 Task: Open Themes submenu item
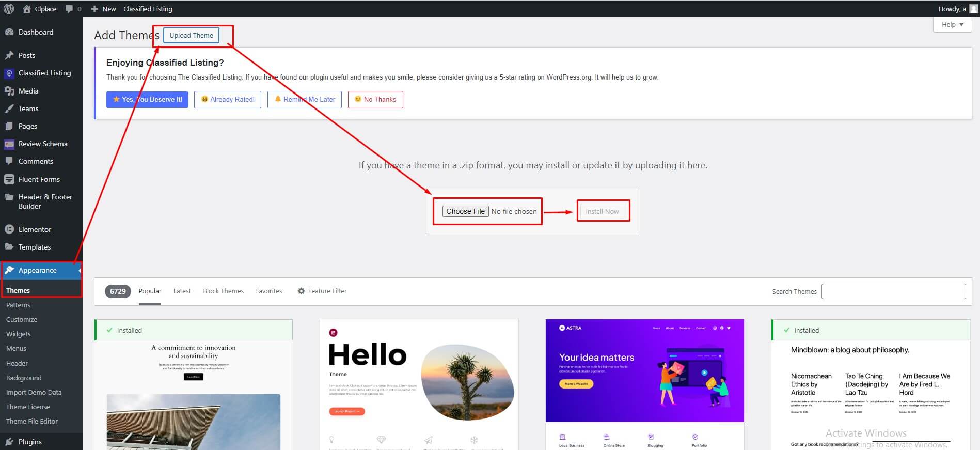(x=18, y=290)
